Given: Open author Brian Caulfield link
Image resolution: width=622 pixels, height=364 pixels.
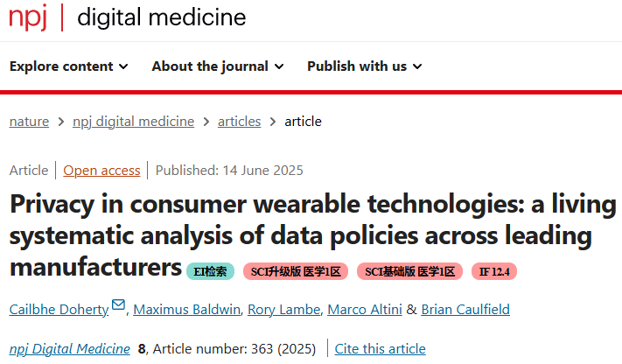Looking at the screenshot, I should click(x=465, y=310).
